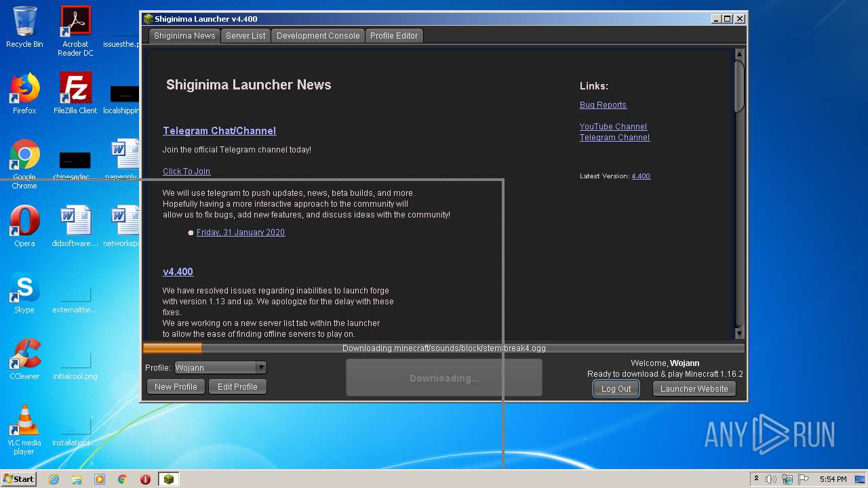Open didsoftware Word document on desktop

(x=75, y=226)
